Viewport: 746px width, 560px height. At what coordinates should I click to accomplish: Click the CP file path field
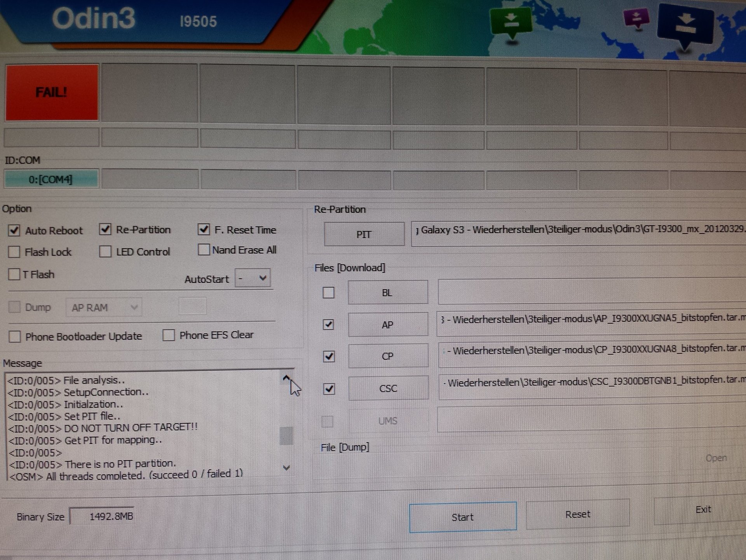[592, 354]
